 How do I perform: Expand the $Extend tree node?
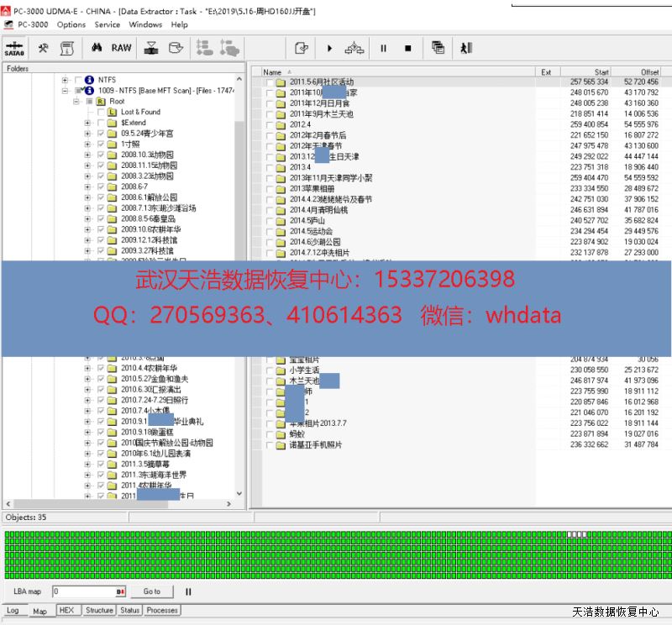click(87, 123)
